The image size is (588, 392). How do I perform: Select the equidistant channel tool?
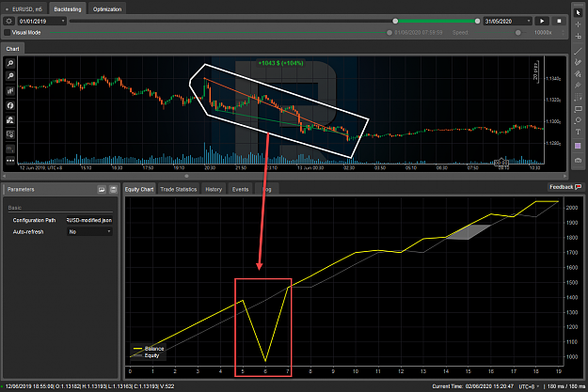[578, 74]
